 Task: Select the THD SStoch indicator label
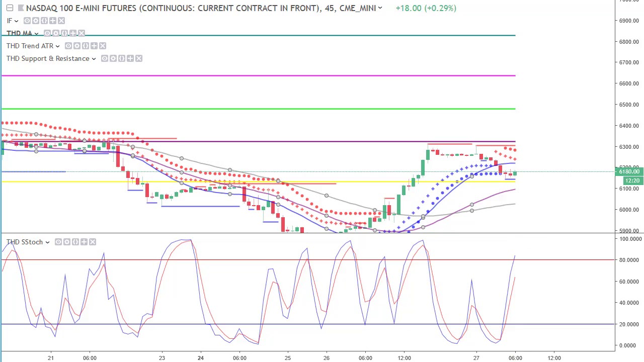25,242
